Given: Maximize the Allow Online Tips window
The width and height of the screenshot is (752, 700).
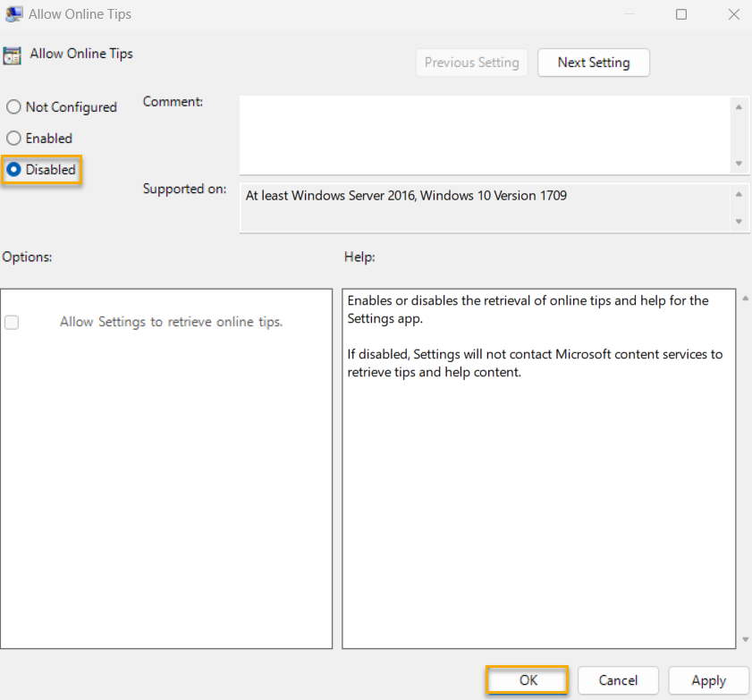Looking at the screenshot, I should coord(681,14).
